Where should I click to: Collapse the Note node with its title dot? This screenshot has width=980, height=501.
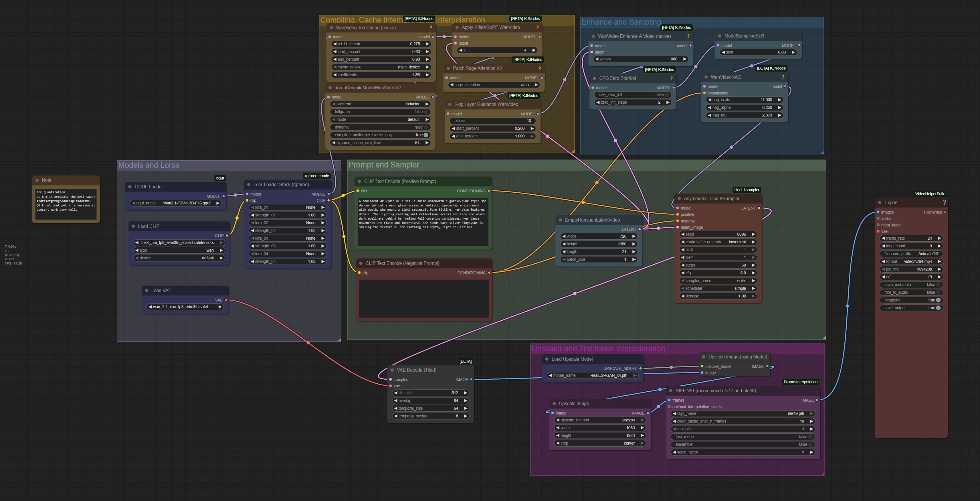click(37, 180)
